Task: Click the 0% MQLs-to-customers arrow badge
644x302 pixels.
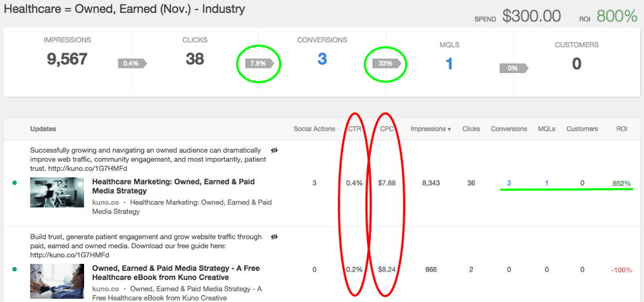Action: [x=513, y=67]
